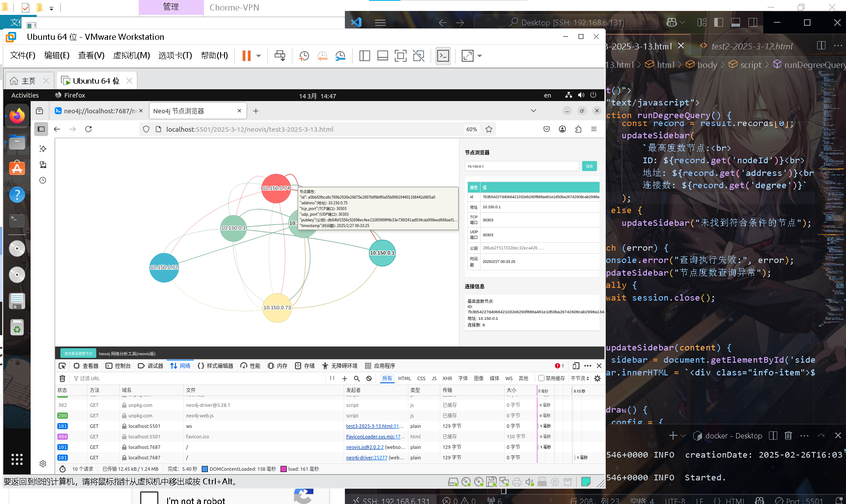Viewport: 846px width, 504px height.
Task: Open the neovis.js@2.0.2:2 initiator link
Action: click(x=365, y=447)
